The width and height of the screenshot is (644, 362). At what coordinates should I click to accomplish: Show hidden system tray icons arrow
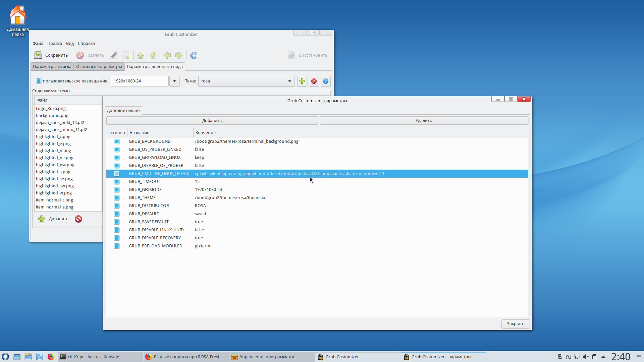point(603,357)
